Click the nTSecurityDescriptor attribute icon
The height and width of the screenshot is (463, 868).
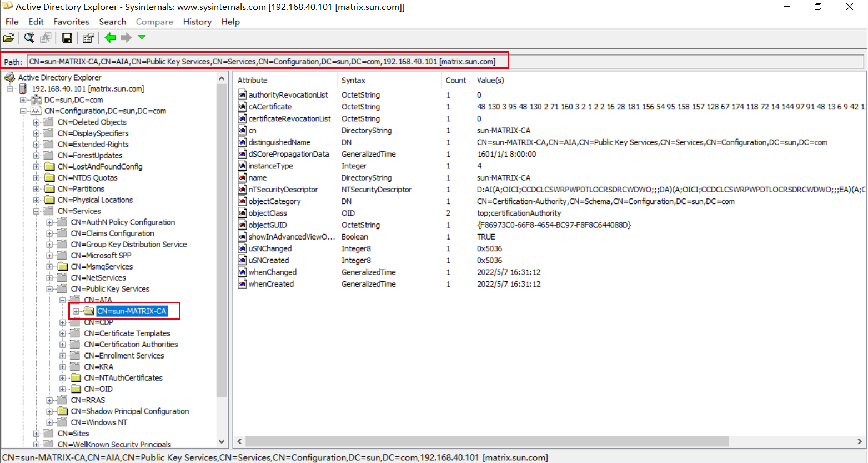242,190
